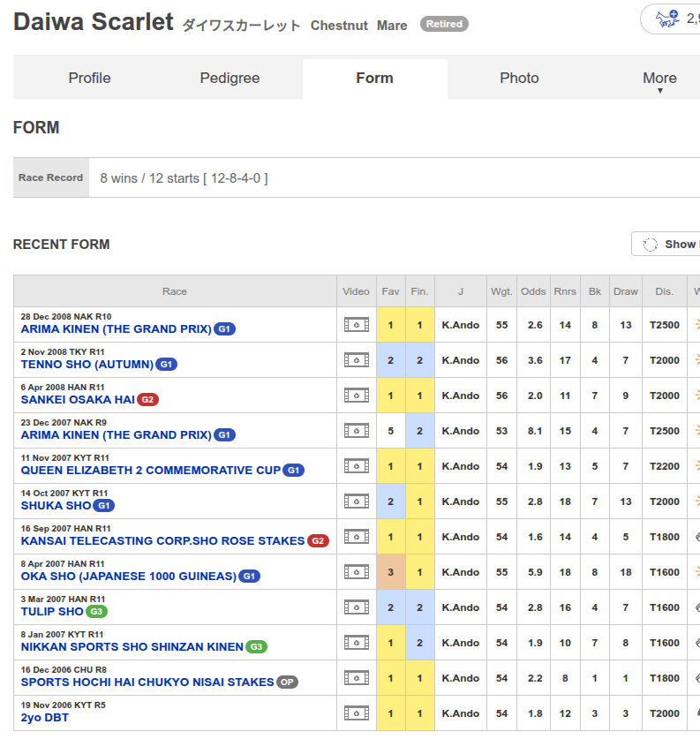The image size is (700, 739).
Task: Click the race record '8 wins / 12 starts' text
Action: point(184,178)
